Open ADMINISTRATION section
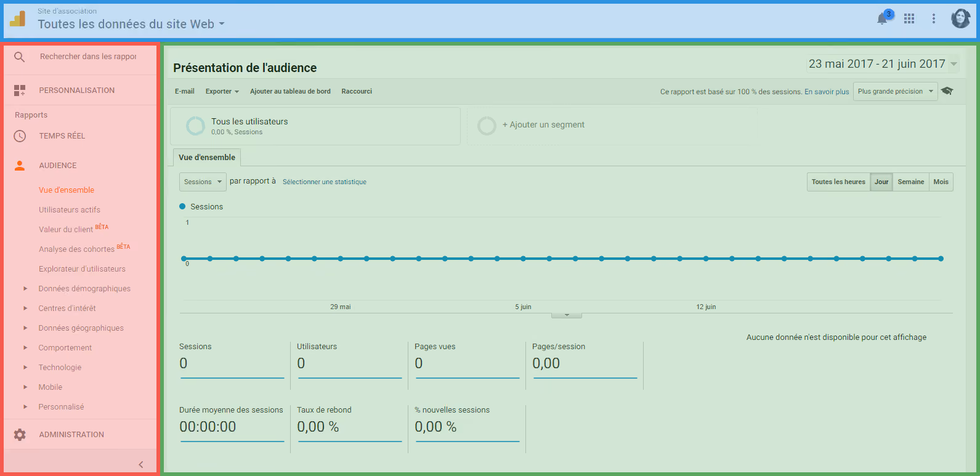The image size is (980, 476). (71, 435)
